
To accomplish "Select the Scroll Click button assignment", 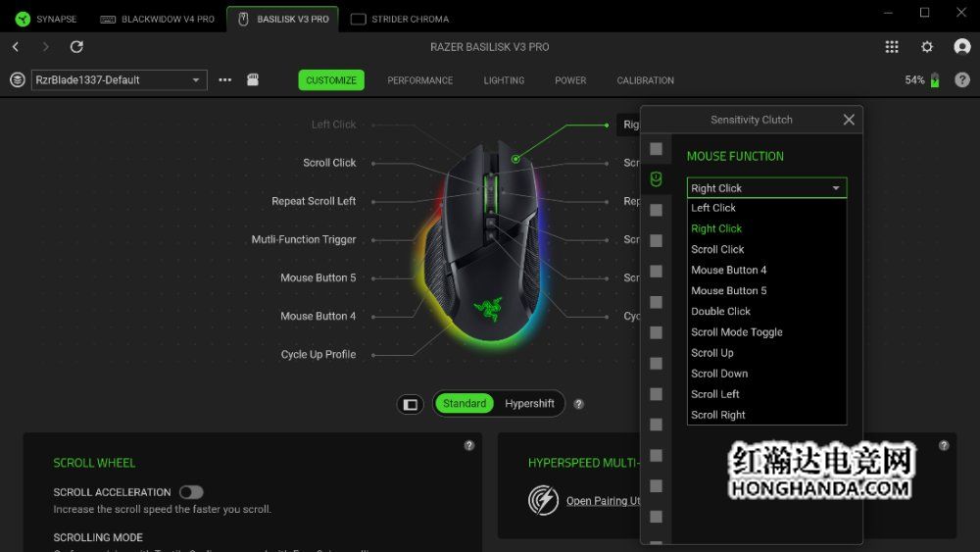I will [329, 163].
